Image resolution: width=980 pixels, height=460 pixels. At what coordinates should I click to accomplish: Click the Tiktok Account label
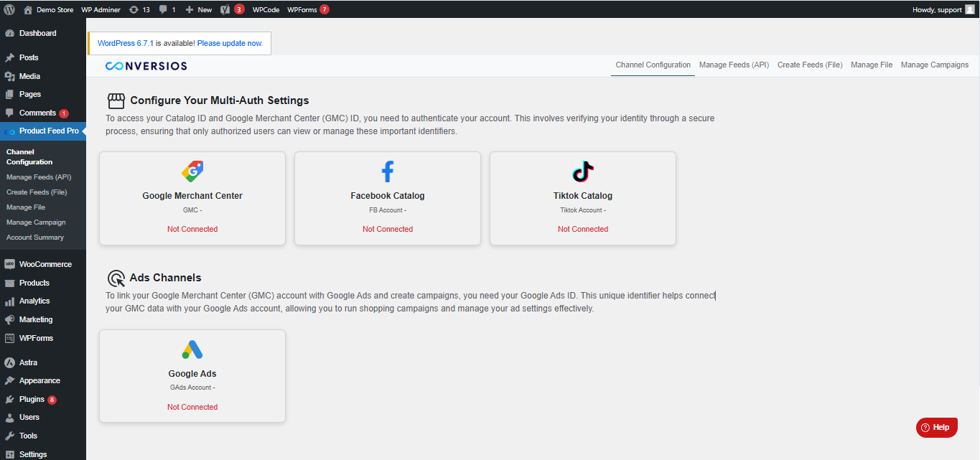pyautogui.click(x=583, y=210)
